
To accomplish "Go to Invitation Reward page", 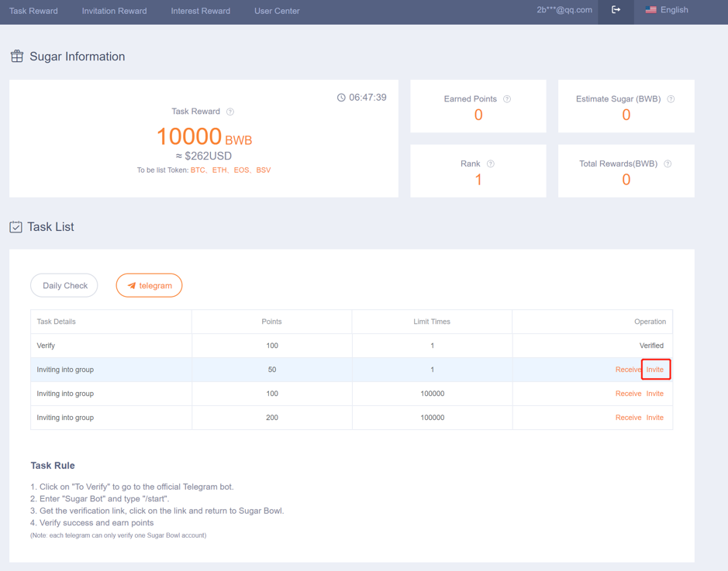I will click(114, 11).
